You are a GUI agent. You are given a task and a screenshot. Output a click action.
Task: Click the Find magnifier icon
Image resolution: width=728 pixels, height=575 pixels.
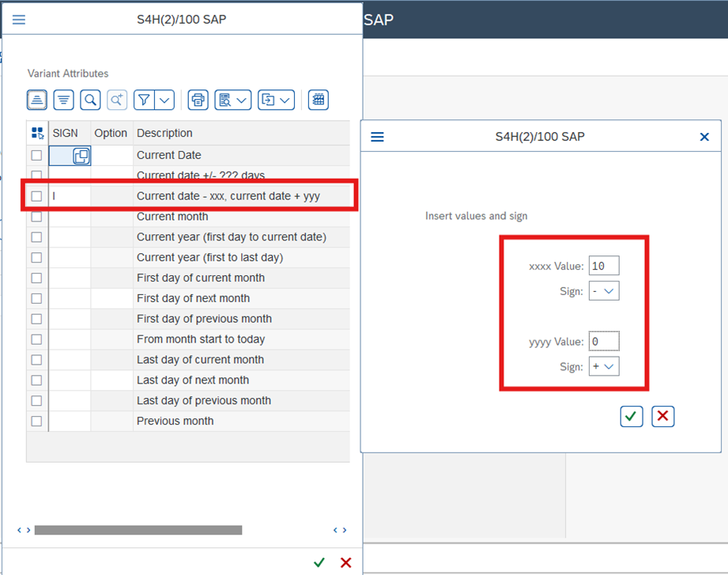91,100
